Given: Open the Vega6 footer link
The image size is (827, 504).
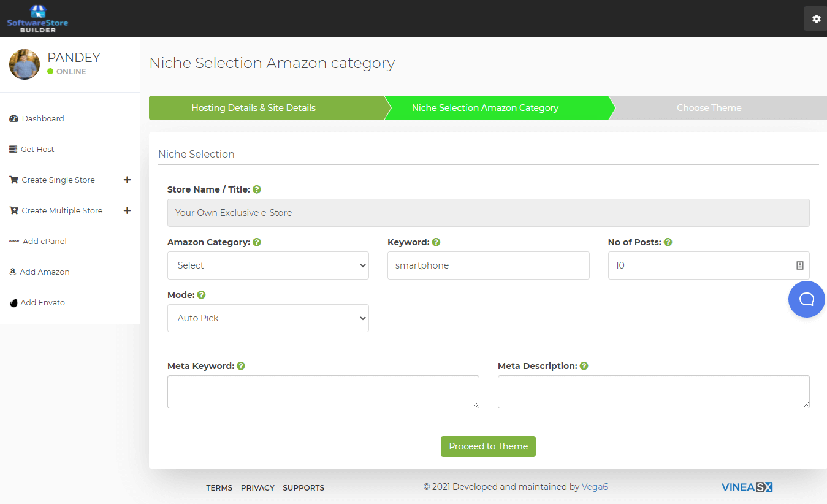Looking at the screenshot, I should coord(594,487).
